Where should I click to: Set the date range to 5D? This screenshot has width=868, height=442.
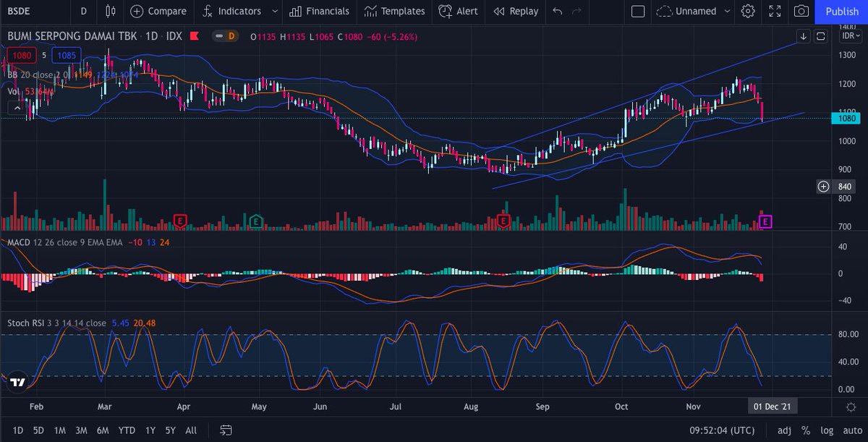point(38,430)
